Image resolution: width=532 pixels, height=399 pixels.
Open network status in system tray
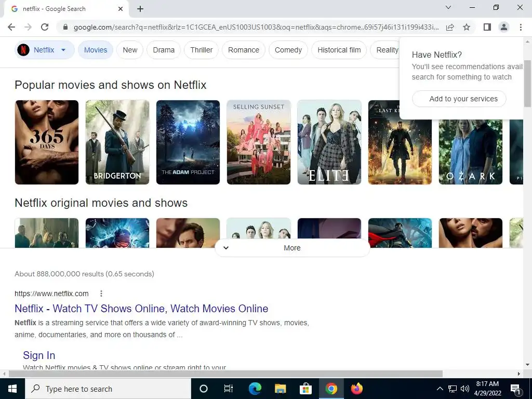[x=453, y=389]
